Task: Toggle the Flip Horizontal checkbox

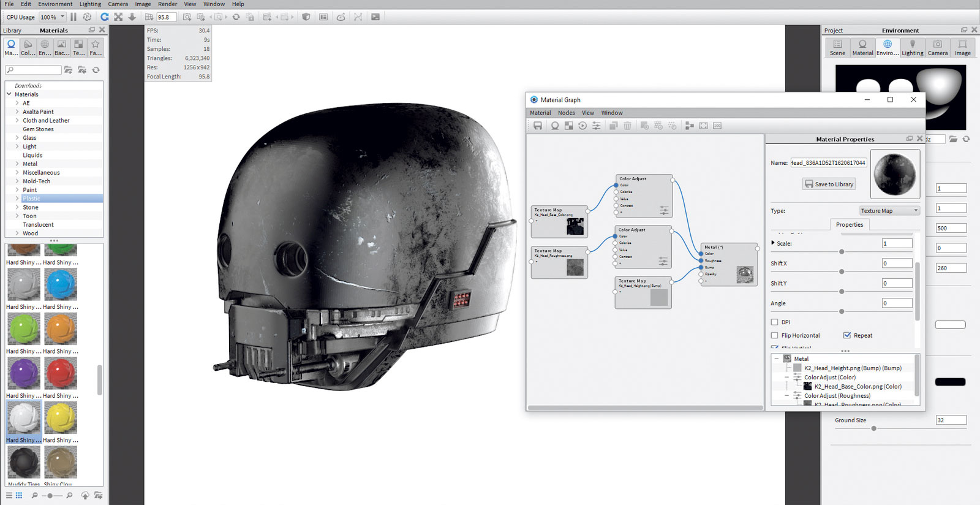Action: tap(775, 335)
